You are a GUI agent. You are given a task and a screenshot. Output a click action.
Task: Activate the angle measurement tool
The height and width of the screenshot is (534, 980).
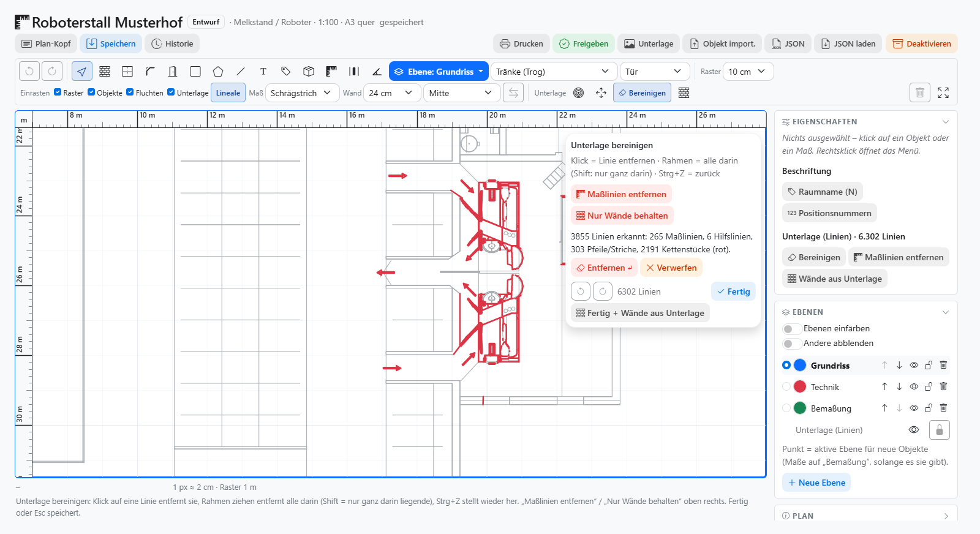[377, 72]
